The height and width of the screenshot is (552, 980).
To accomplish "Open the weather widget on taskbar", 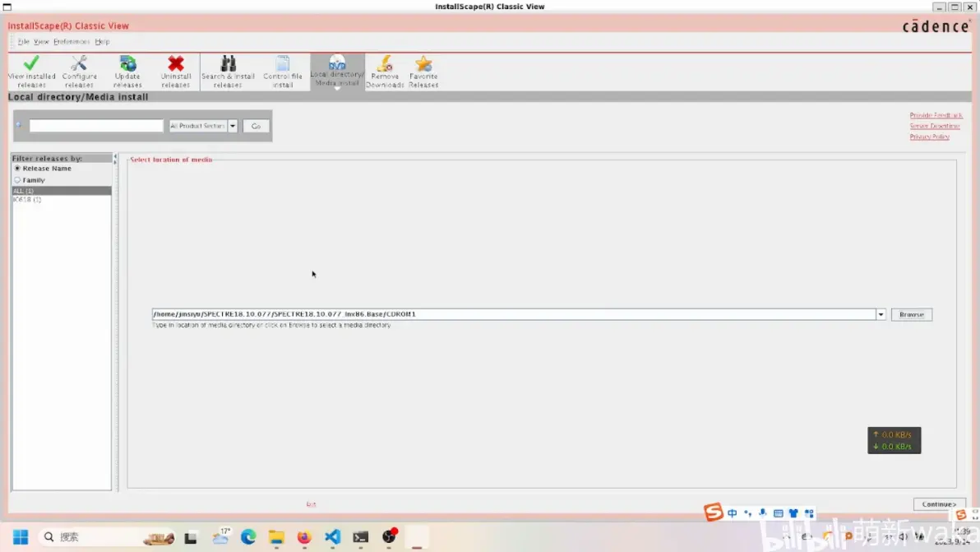I will tap(220, 537).
